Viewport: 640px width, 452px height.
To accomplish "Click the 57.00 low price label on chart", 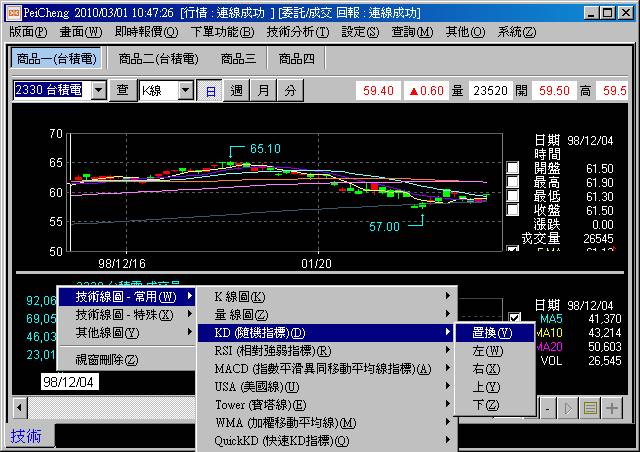I will [x=384, y=227].
